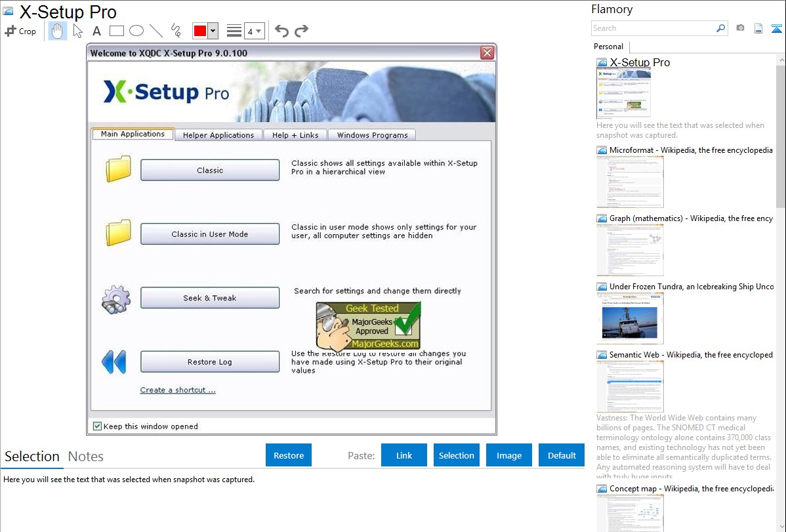Click the Classic button
Viewport: 786px width, 532px height.
coord(210,170)
